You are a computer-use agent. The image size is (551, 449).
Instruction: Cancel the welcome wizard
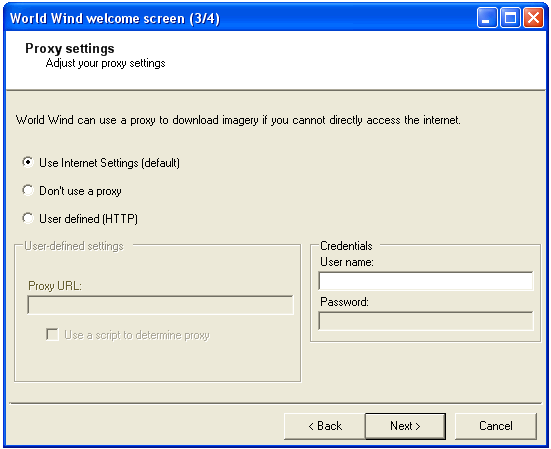coord(495,426)
